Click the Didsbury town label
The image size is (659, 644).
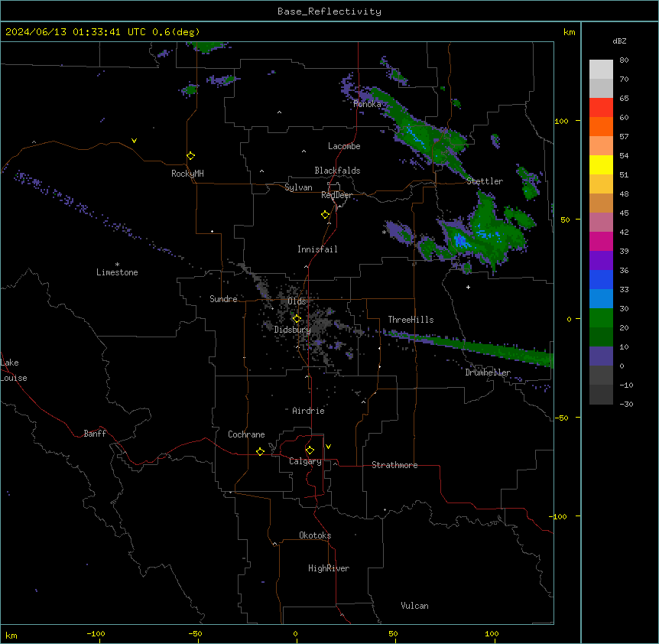point(293,330)
